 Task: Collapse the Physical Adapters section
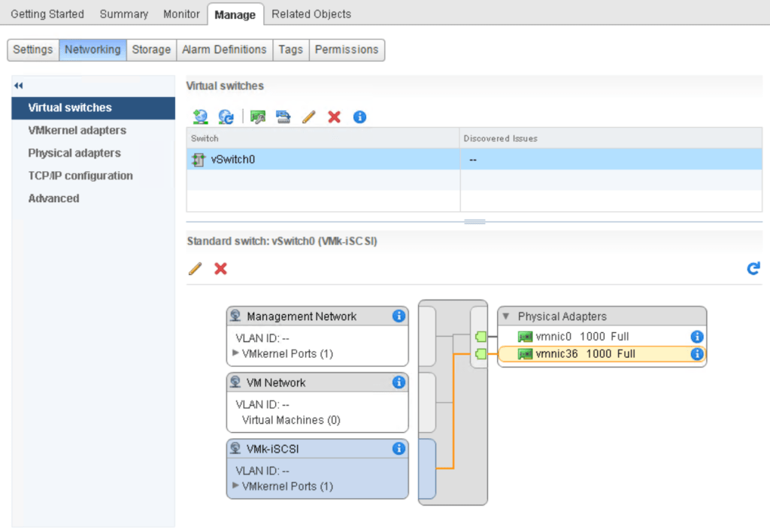coord(506,316)
